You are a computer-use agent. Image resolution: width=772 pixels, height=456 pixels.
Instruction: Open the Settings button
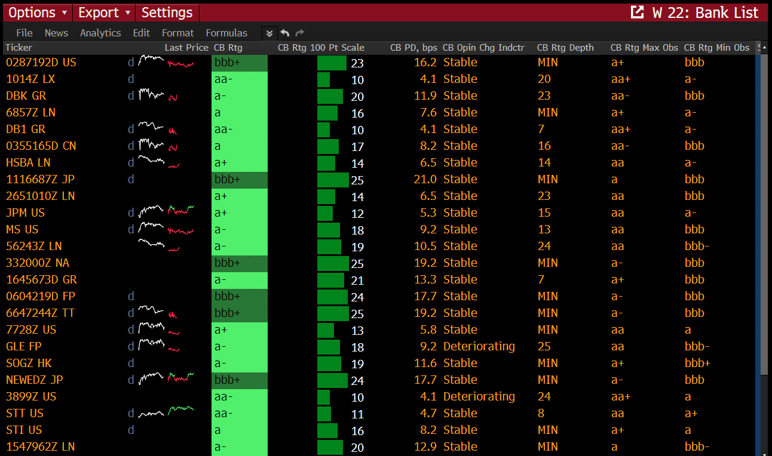(x=167, y=13)
